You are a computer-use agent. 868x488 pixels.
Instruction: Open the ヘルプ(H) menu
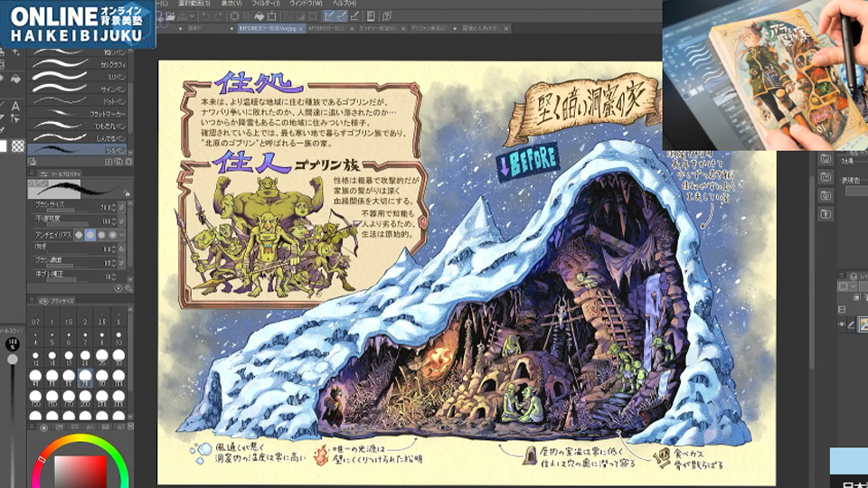[x=344, y=4]
